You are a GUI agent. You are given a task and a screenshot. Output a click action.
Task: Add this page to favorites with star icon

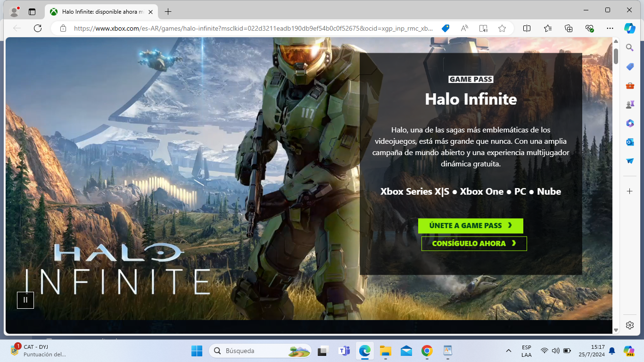pos(502,28)
